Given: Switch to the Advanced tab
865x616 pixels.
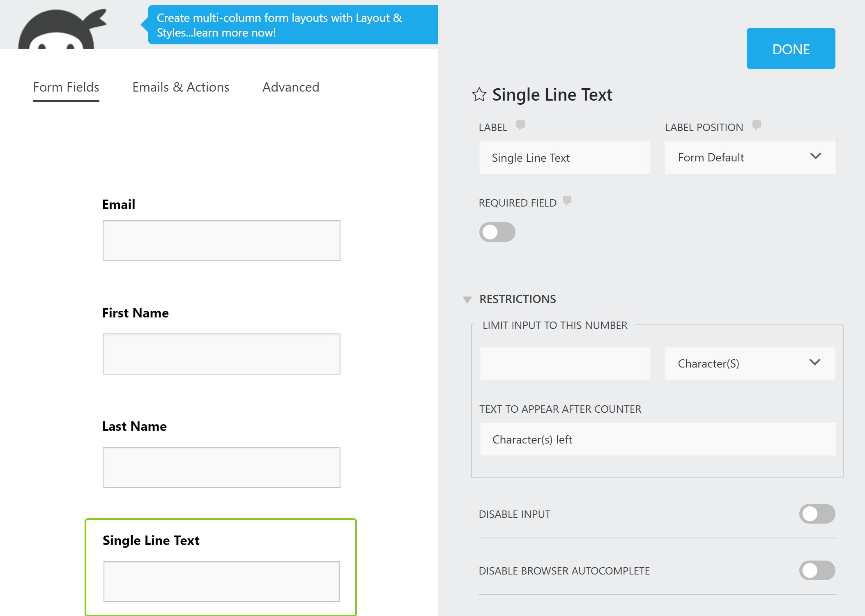Looking at the screenshot, I should (291, 87).
